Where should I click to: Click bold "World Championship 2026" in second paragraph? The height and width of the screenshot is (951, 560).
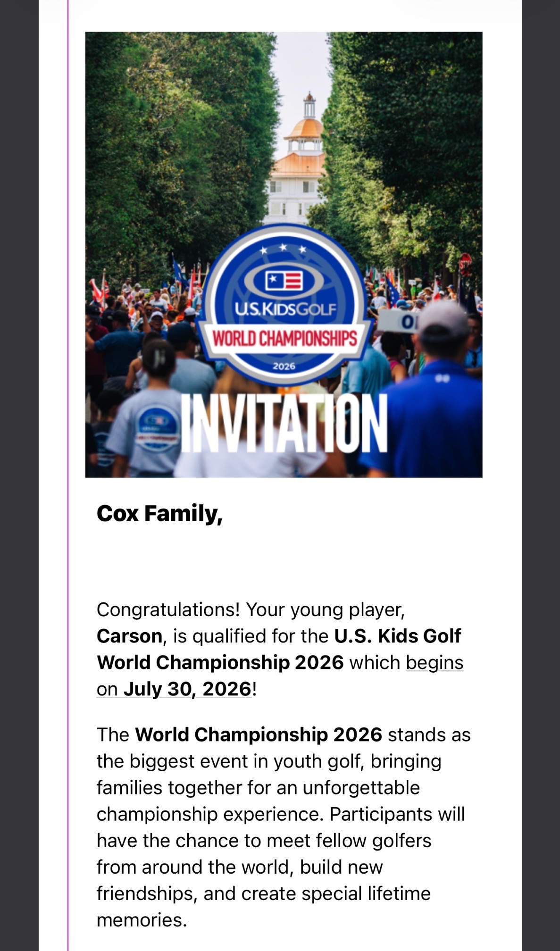tap(259, 734)
